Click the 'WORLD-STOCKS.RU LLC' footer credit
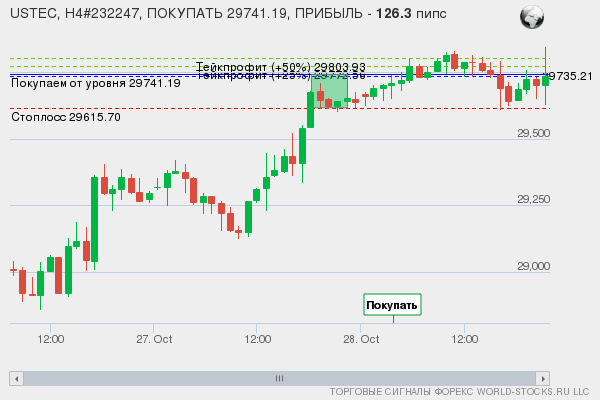 pos(533,392)
